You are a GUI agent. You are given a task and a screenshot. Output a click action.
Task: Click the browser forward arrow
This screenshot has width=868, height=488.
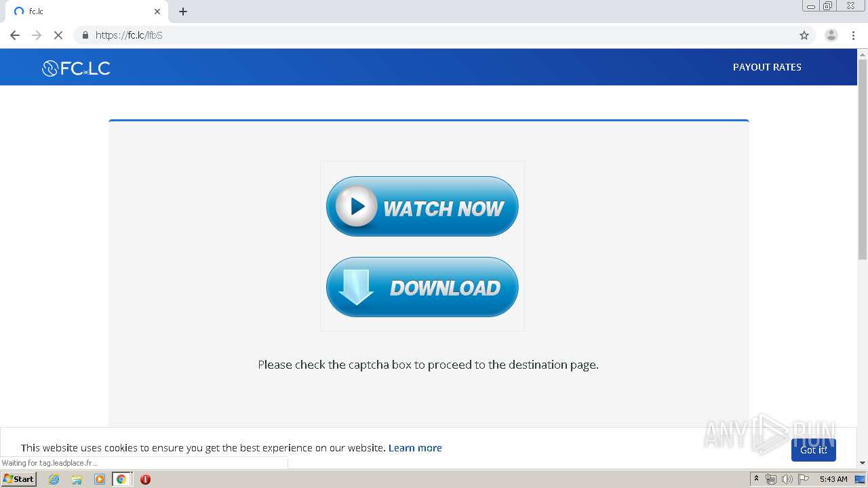[x=37, y=35]
